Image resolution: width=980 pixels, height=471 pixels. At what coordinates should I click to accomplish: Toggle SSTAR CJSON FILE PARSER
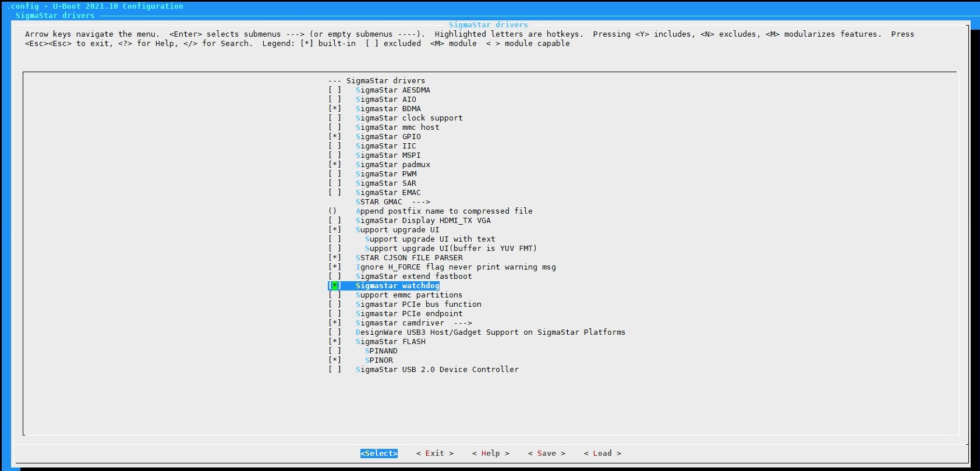[395, 258]
